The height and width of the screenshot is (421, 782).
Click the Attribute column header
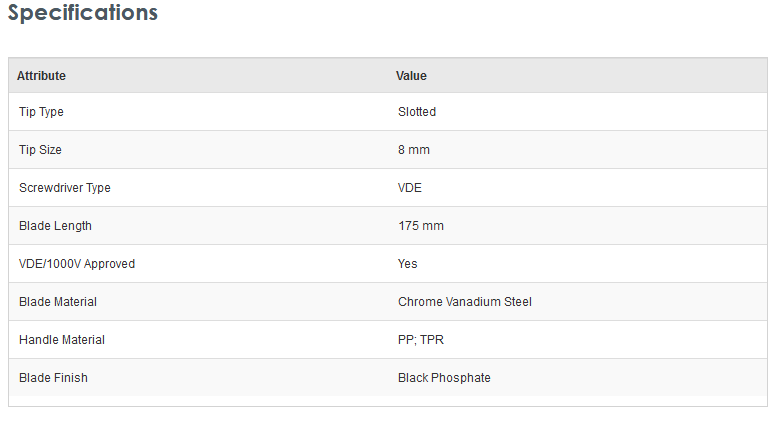click(x=42, y=76)
